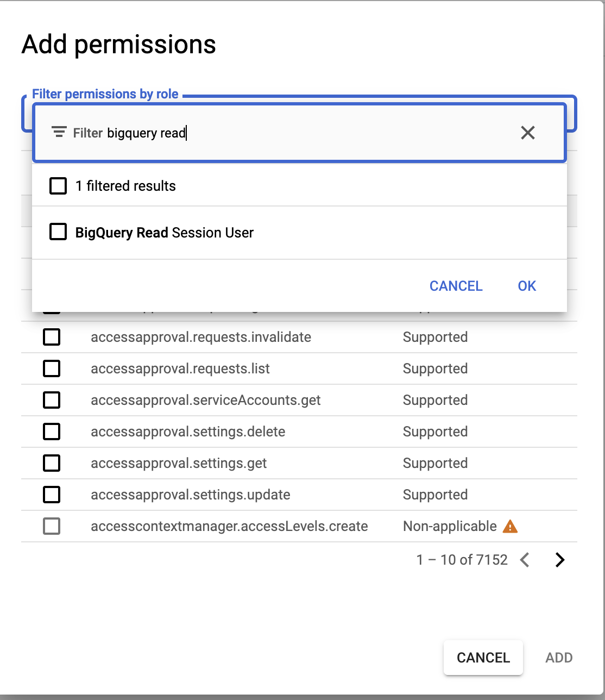This screenshot has height=700, width=605.
Task: Check the BigQuery Read Session User checkbox
Action: tap(58, 232)
